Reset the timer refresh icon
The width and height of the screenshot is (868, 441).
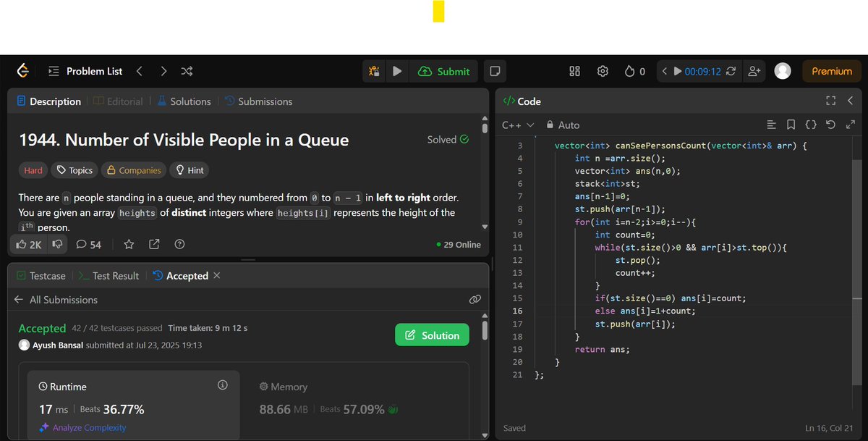731,71
